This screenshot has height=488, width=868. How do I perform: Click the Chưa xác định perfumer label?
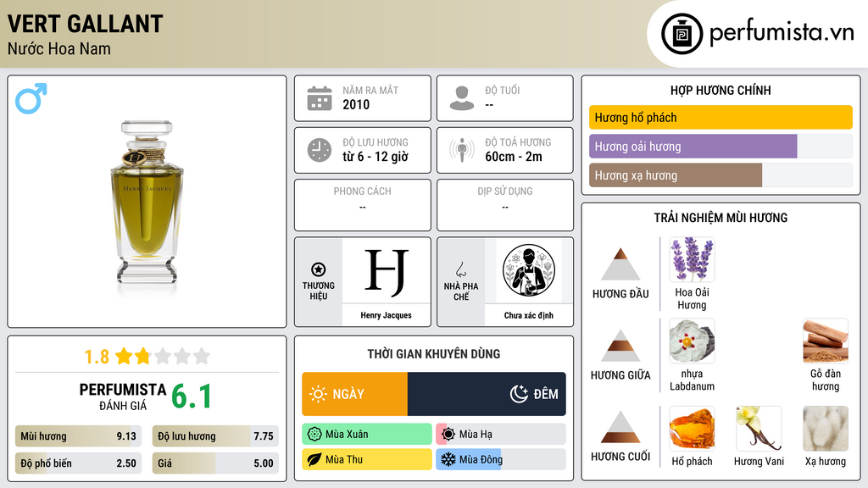point(529,315)
